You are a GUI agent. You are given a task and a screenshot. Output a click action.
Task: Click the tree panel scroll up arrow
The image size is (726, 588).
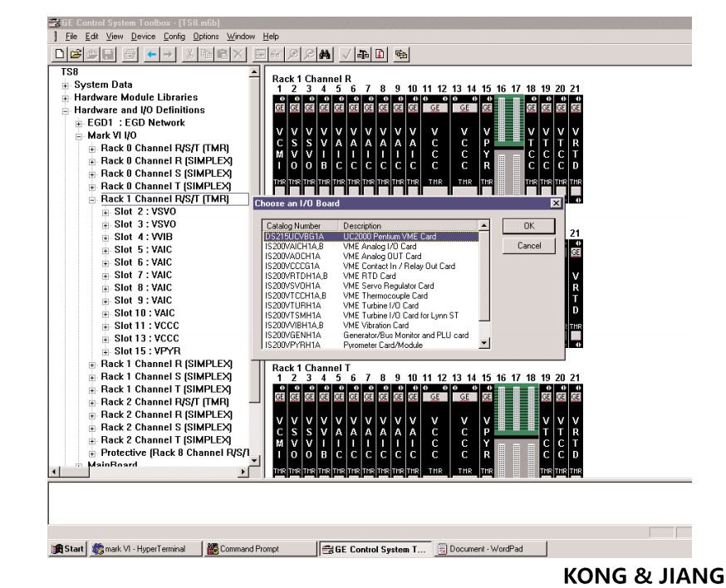pyautogui.click(x=254, y=72)
